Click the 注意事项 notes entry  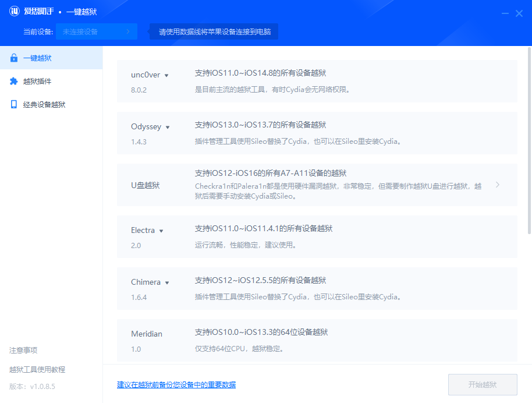tap(22, 350)
